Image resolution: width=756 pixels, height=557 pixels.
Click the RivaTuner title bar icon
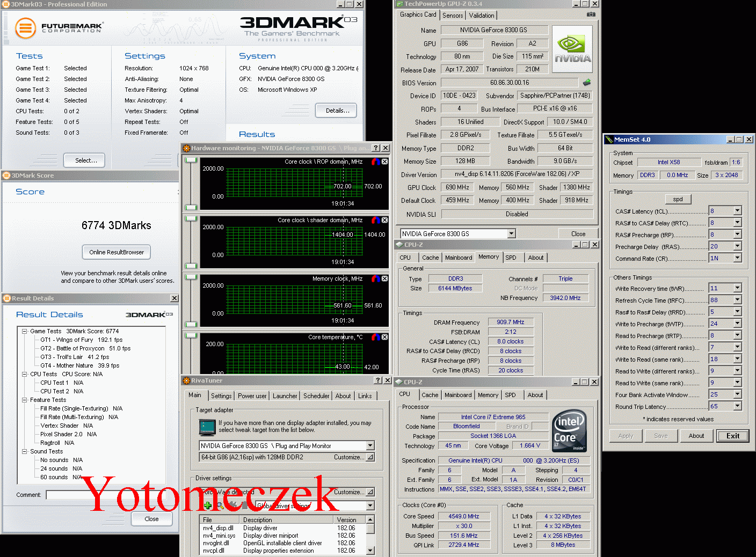186,380
